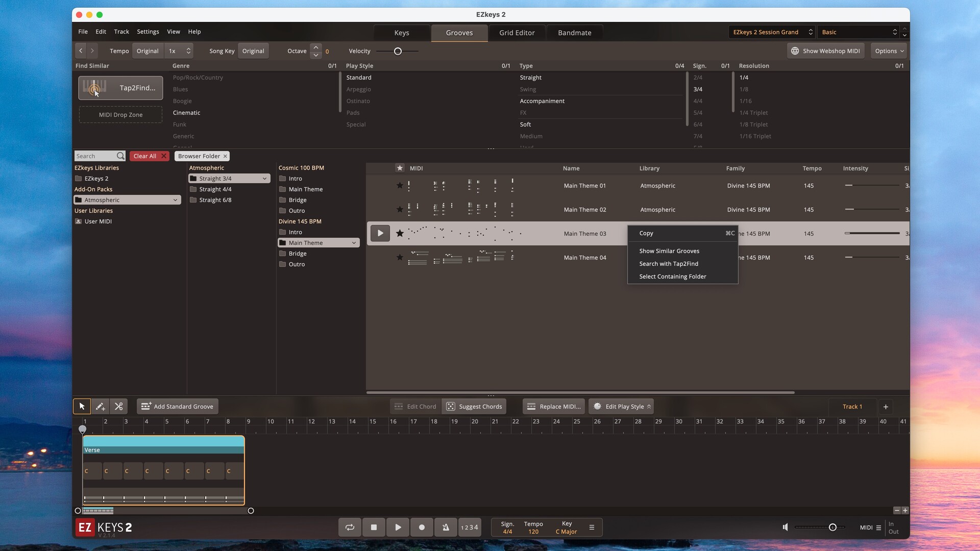Click the Suggest Chords button

(475, 407)
